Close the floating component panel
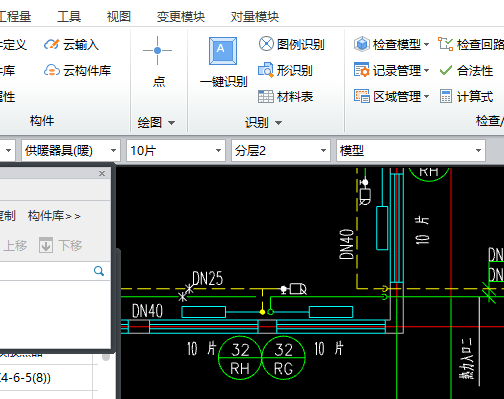Image resolution: width=504 pixels, height=399 pixels. coord(102,173)
